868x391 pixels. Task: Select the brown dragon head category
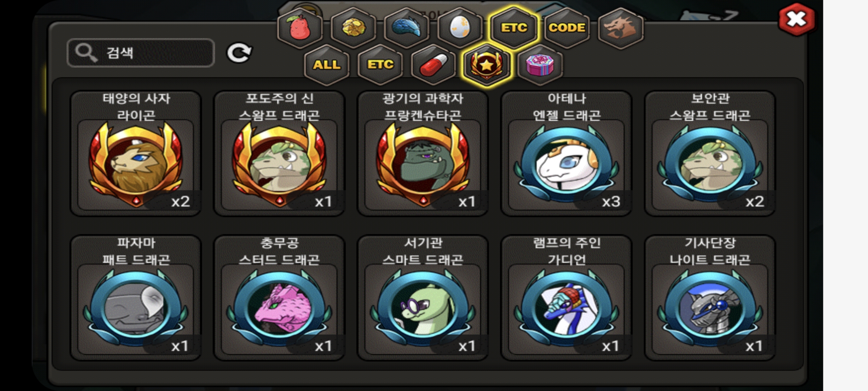coord(621,28)
